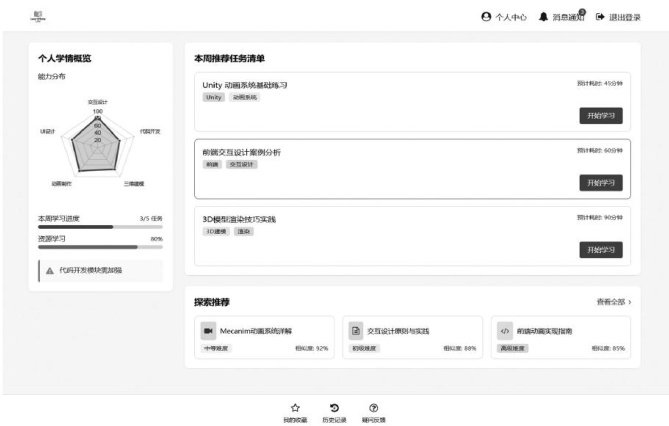This screenshot has width=669, height=426.
Task: Click the site logo in the header
Action: pos(37,17)
